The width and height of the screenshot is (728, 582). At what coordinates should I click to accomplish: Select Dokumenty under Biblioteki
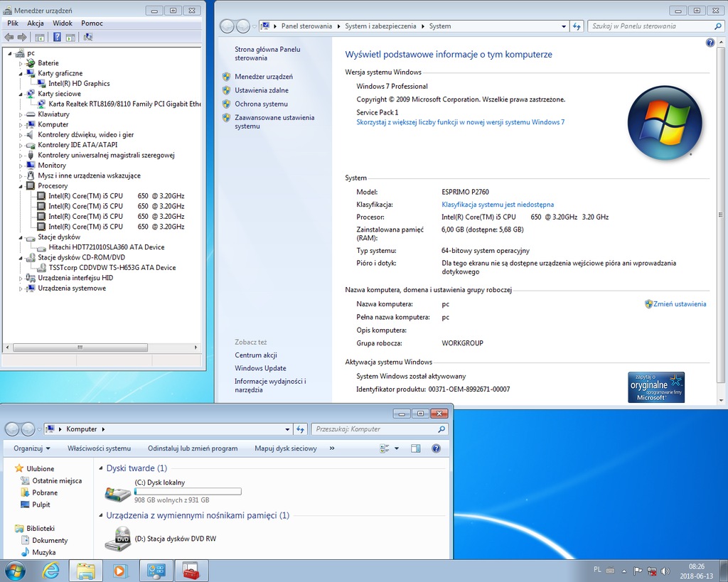[50, 540]
